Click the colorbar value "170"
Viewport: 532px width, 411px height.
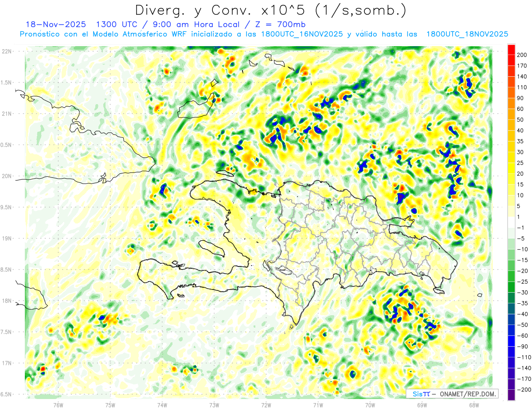click(522, 66)
